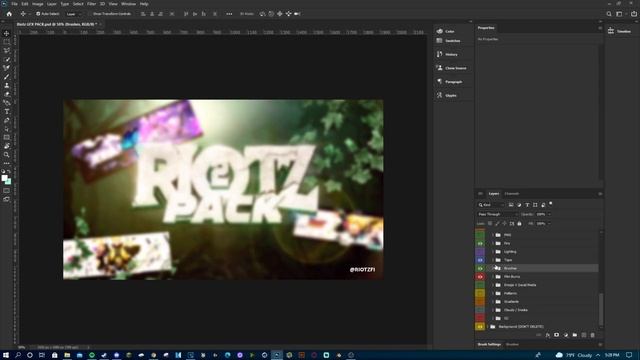Screen dimensions: 640x360
Task: Hide the Film Burns group layer
Action: 480,277
